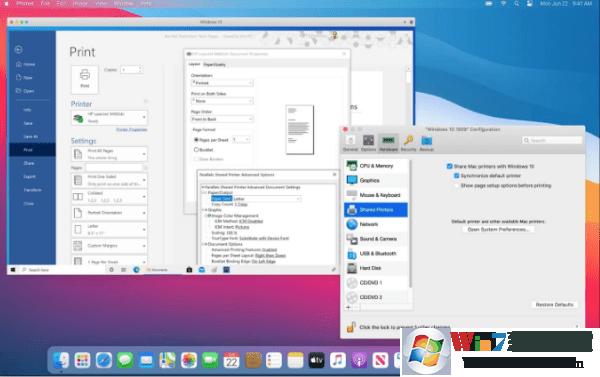
Task: Open the Security pane with key icon
Action: (x=408, y=143)
